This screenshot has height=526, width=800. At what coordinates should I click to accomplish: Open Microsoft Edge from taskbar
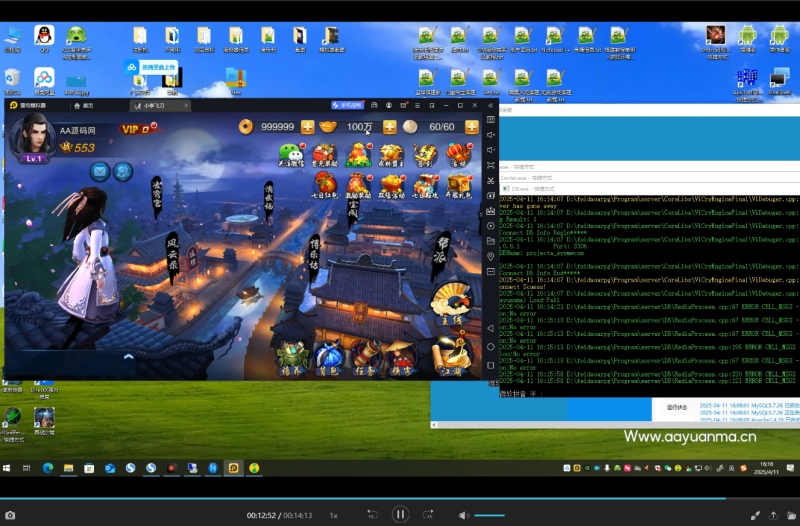click(48, 468)
